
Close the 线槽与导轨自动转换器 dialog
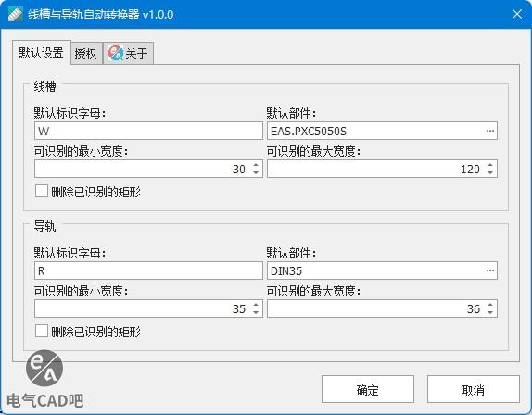pos(517,14)
